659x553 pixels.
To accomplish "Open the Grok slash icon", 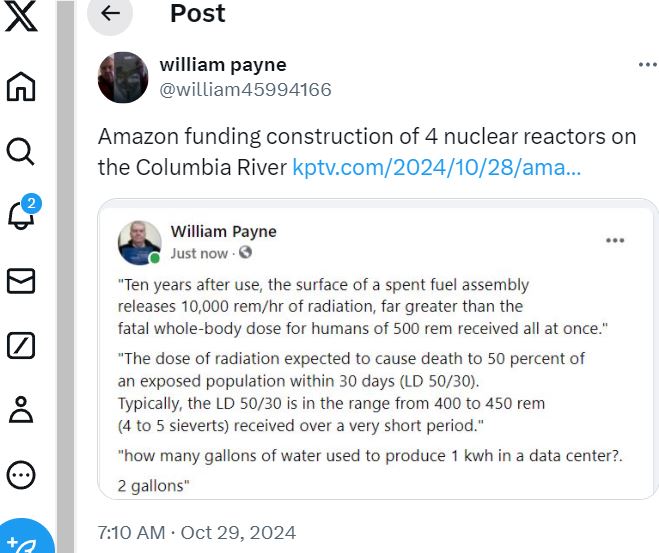I will (21, 345).
